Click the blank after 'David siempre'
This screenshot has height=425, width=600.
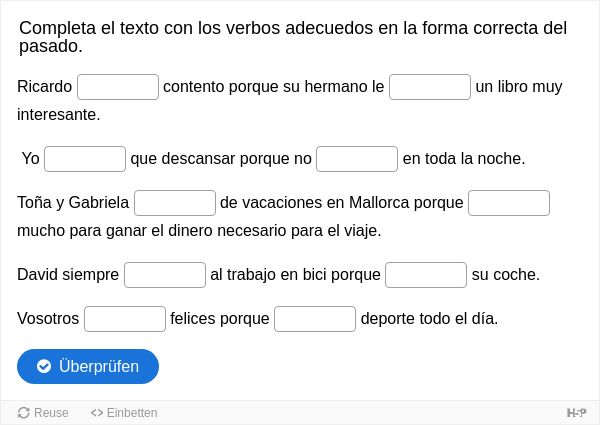pyautogui.click(x=165, y=275)
